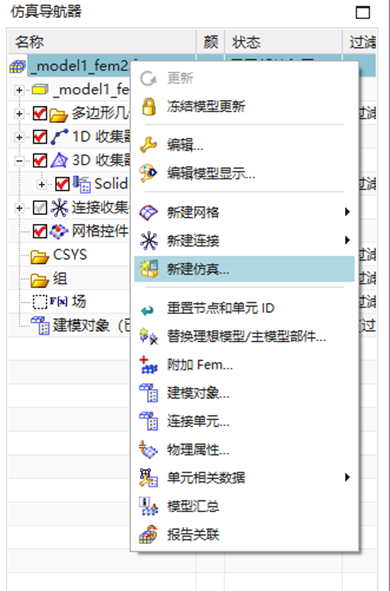Click the Solid collector icon in tree

tap(81, 184)
